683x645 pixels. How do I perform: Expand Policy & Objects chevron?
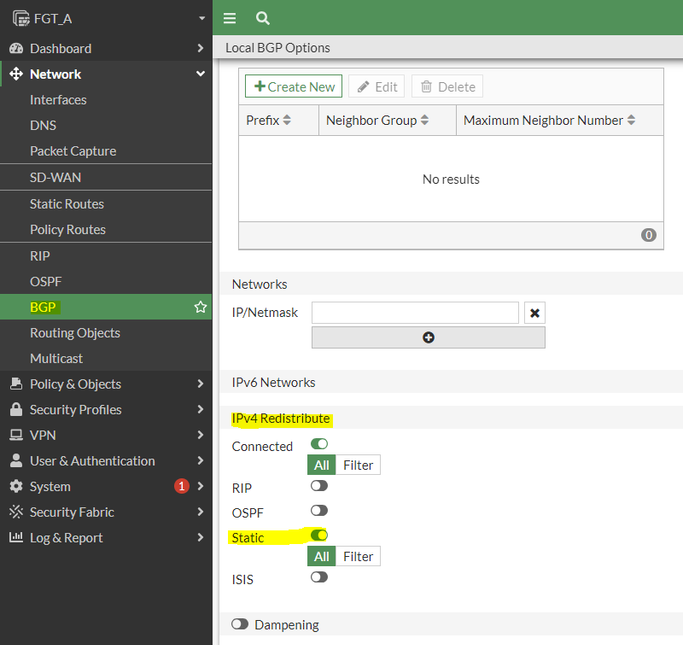pos(200,384)
